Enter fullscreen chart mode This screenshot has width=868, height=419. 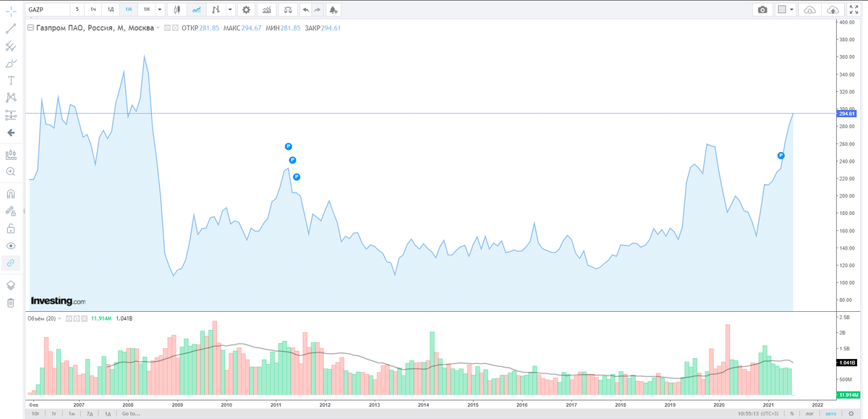click(854, 9)
